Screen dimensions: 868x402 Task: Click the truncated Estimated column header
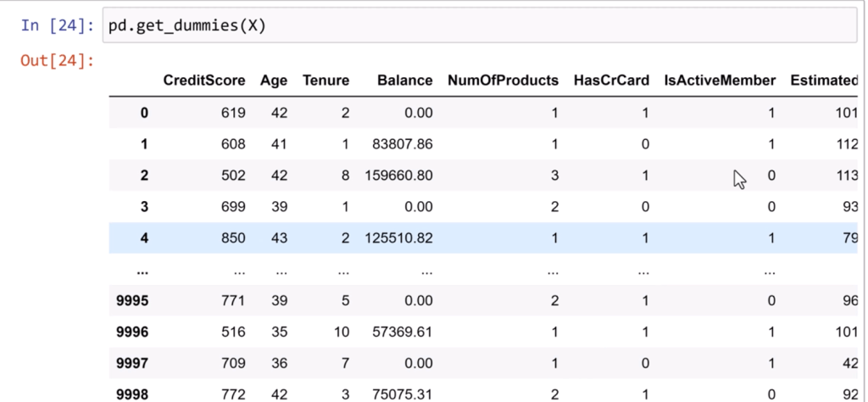click(823, 81)
